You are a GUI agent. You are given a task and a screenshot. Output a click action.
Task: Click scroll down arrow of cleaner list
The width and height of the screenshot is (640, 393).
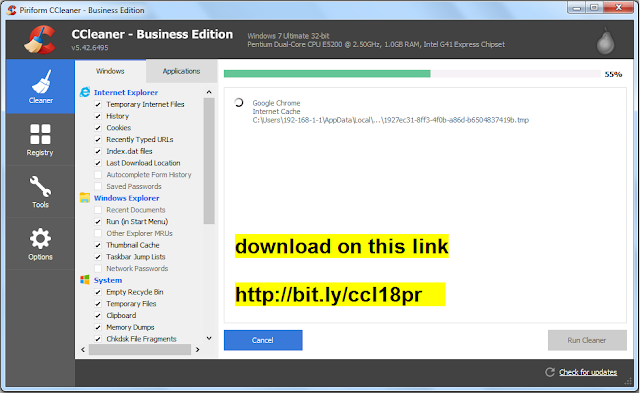coord(209,338)
